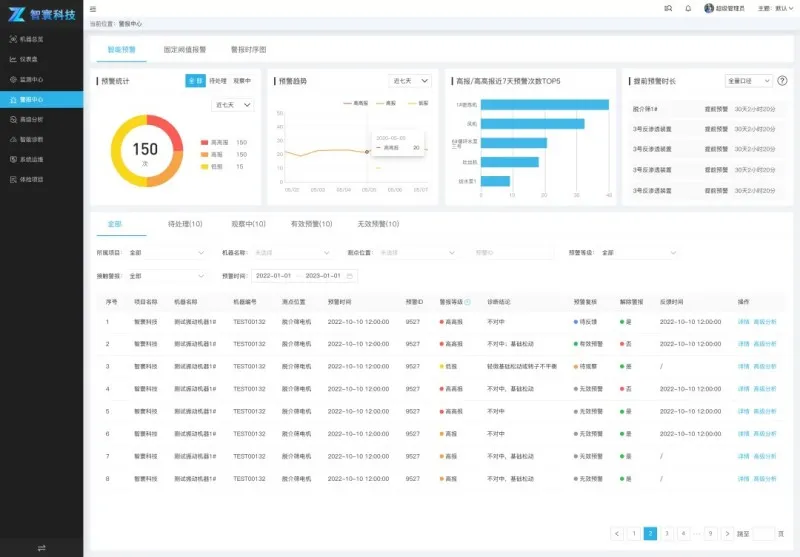Open 高级分析 in the sidebar
This screenshot has height=557, width=800.
point(31,119)
